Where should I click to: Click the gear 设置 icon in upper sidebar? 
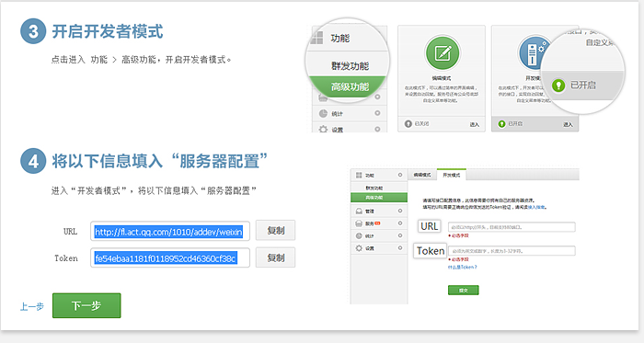pos(323,130)
